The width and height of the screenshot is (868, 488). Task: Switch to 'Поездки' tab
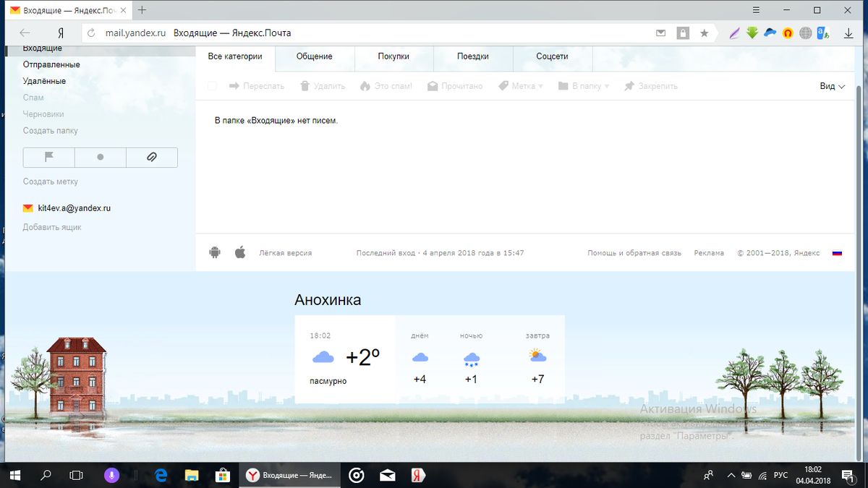(473, 56)
